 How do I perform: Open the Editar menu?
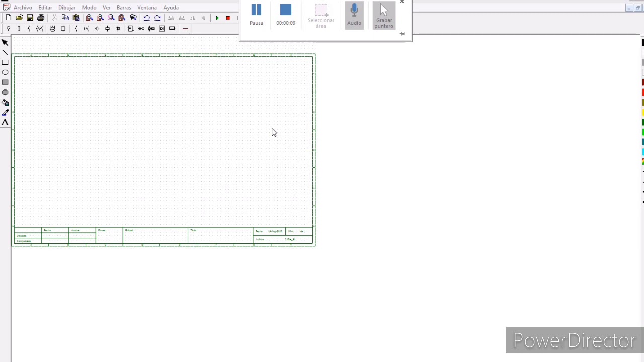(45, 8)
